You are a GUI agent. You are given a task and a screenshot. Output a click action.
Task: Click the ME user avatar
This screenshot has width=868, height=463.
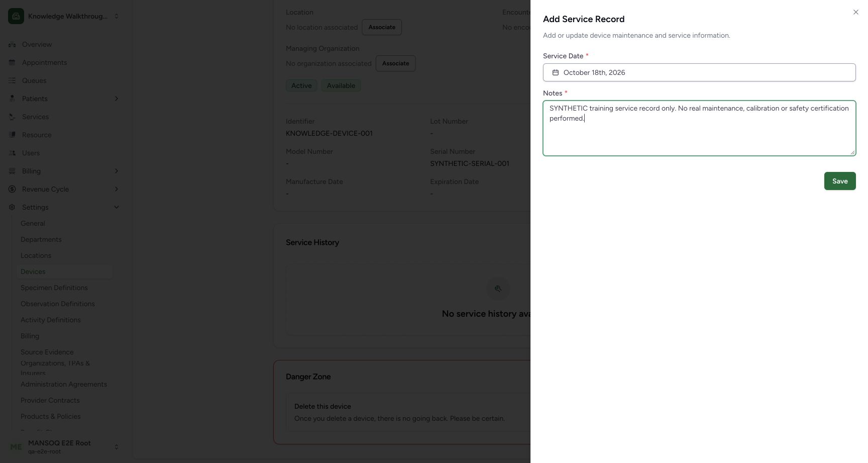16,447
